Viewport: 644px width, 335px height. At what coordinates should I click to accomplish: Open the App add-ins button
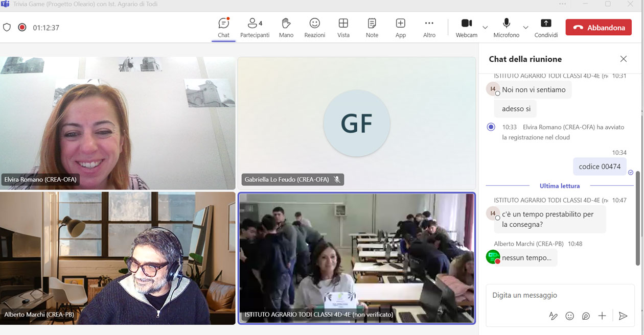(x=401, y=28)
